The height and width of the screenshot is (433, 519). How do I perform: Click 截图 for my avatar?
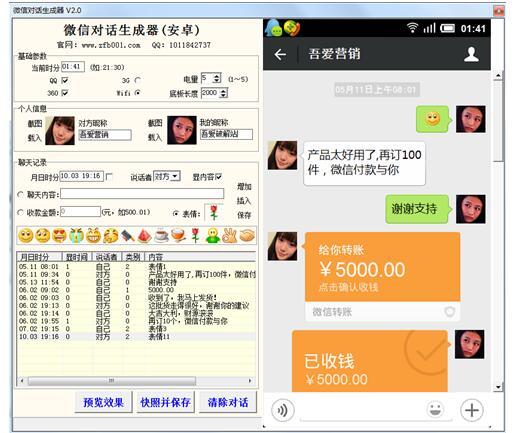click(x=155, y=123)
